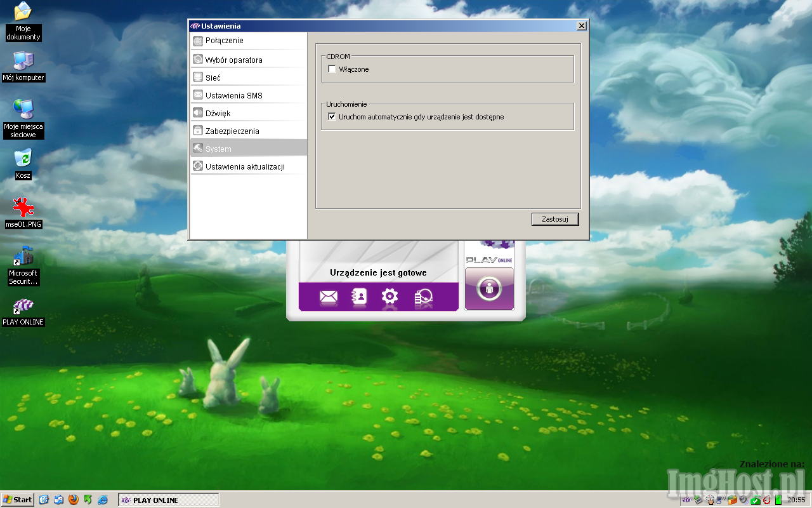Open the Start menu

point(17,500)
